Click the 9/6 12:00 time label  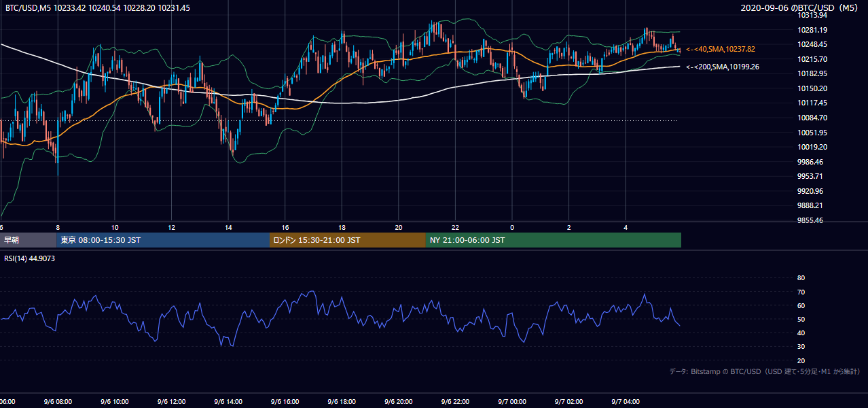click(x=172, y=402)
